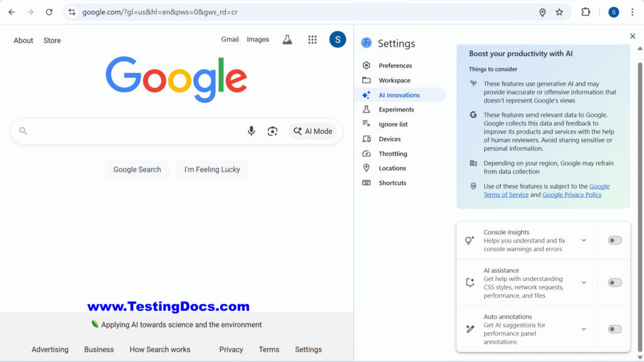Screen dimensions: 644x362
Task: Click the Experiments flask icon in Settings
Action: point(367,109)
